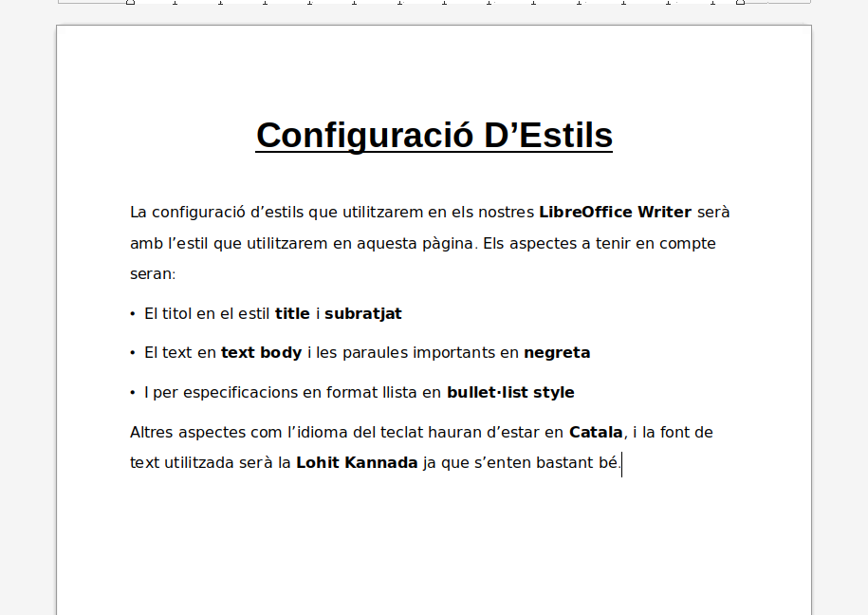Click the word 'paraules' in the second bullet

pyautogui.click(x=375, y=353)
